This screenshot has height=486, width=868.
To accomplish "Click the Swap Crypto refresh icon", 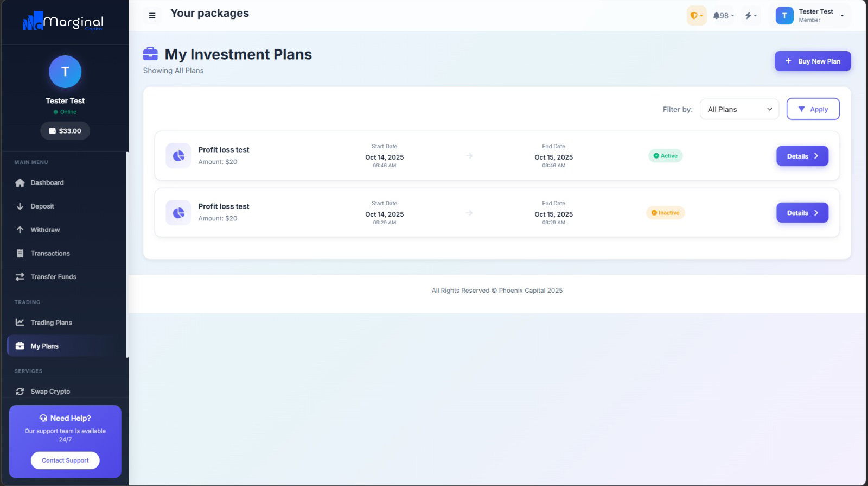I will pyautogui.click(x=20, y=392).
